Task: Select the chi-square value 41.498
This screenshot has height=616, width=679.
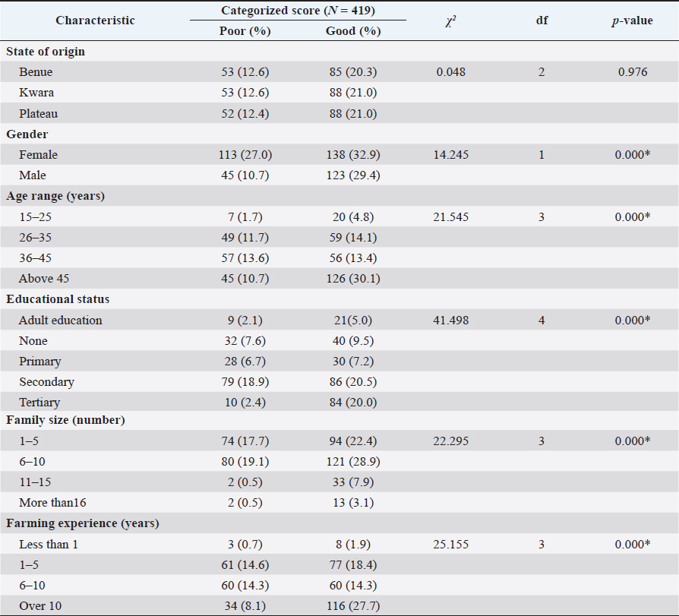Action: coord(451,321)
